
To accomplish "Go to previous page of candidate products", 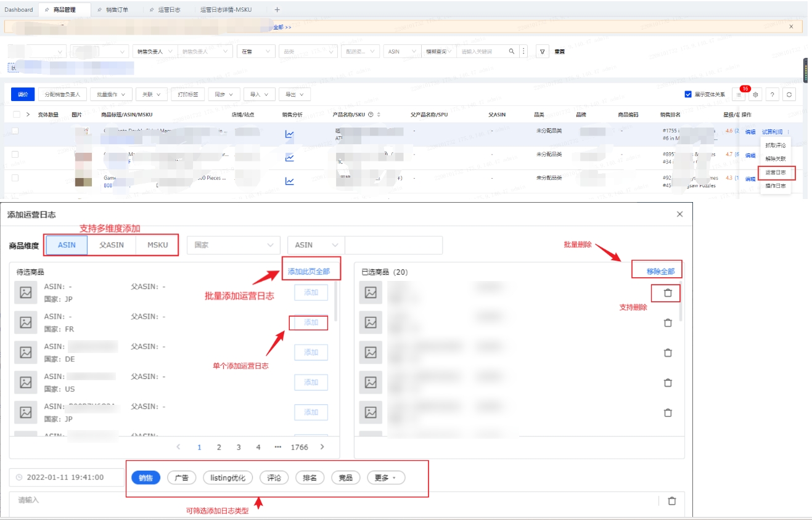I will 179,447.
